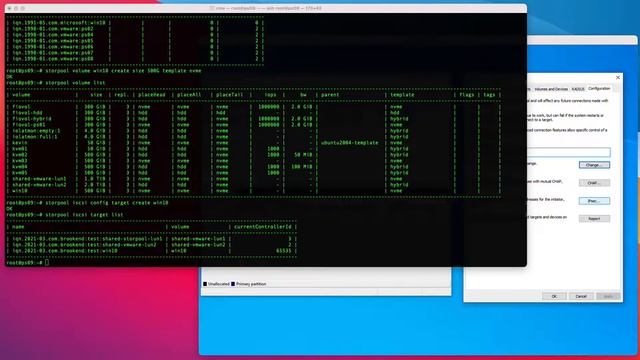Click the dark blue Primary partition legend swatch
The height and width of the screenshot is (360, 640).
point(233,284)
